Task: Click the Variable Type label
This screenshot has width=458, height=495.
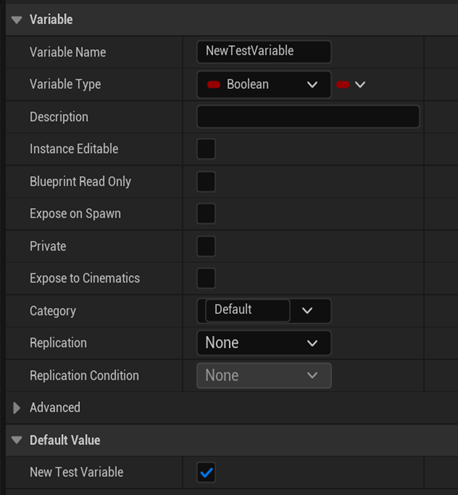Action: 65,84
